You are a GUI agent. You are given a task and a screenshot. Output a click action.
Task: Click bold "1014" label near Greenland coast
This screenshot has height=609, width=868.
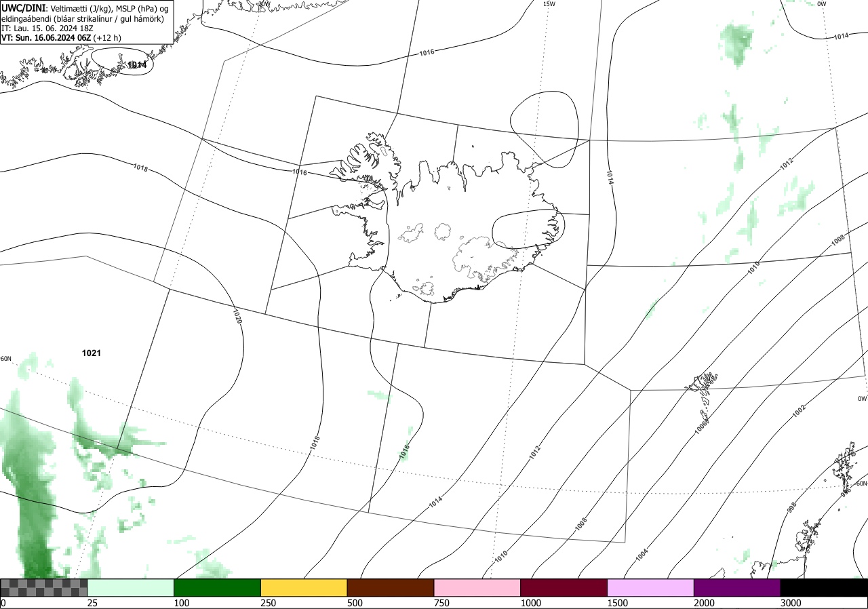[x=137, y=65]
